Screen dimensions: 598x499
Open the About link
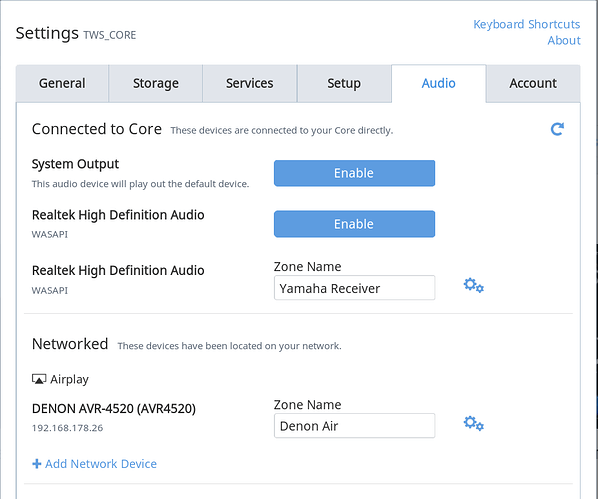coord(564,40)
